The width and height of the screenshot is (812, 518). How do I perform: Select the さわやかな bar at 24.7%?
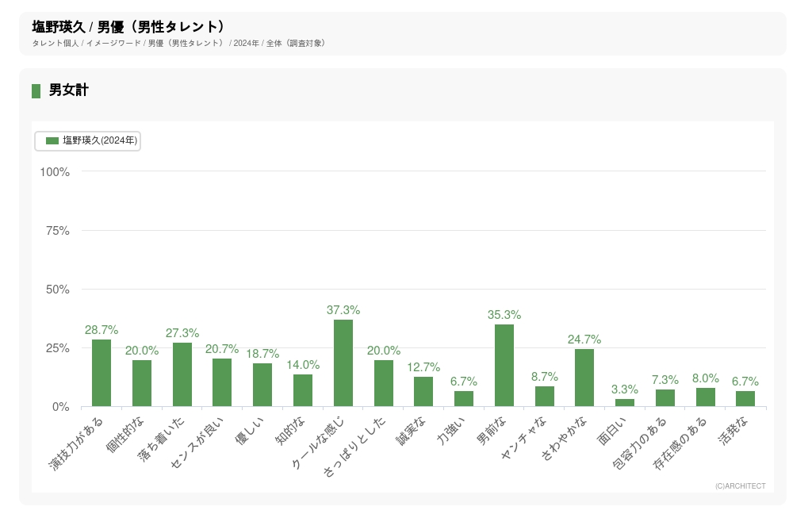pyautogui.click(x=584, y=378)
